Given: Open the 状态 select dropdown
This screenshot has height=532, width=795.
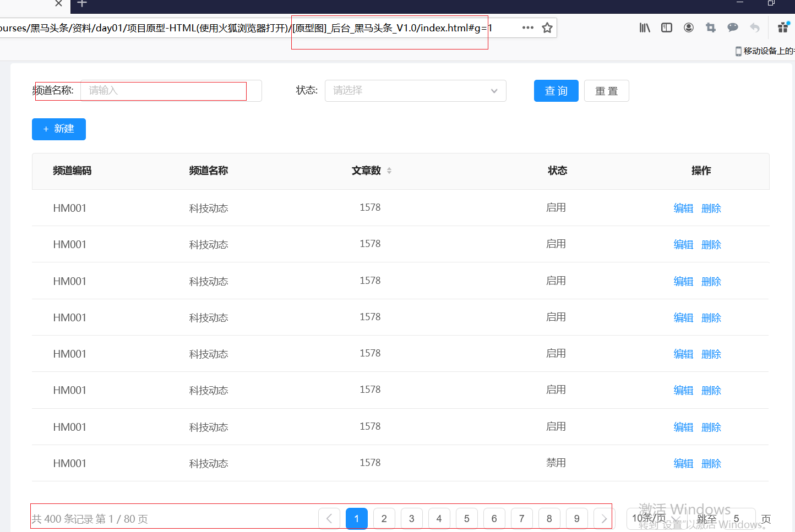Looking at the screenshot, I should coord(416,91).
